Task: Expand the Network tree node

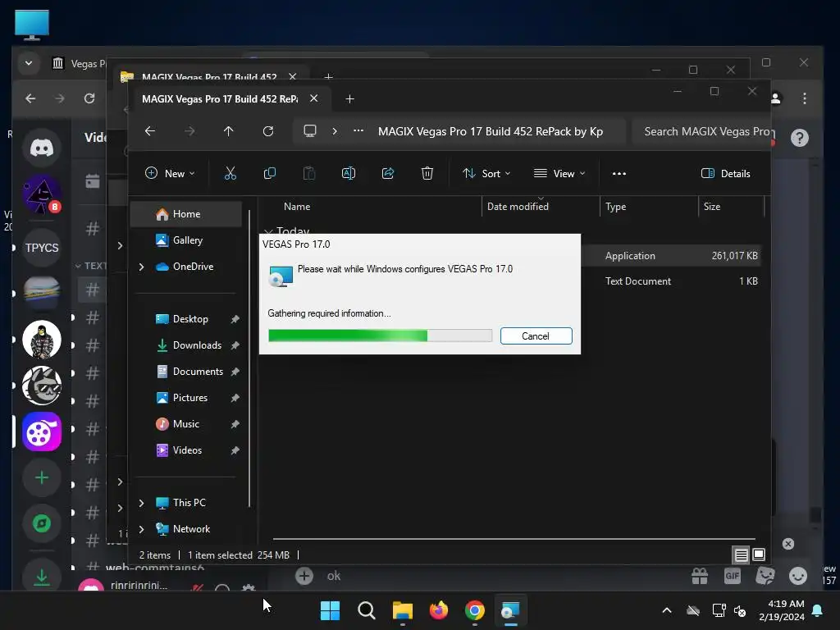Action: point(141,529)
